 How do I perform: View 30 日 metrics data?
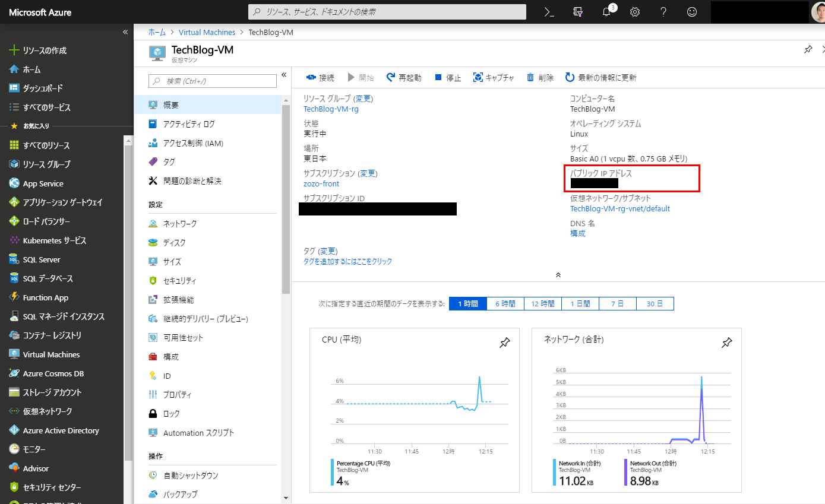(x=655, y=303)
